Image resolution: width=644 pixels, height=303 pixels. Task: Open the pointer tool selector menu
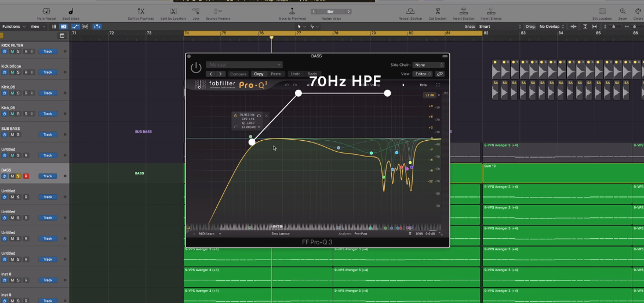(301, 26)
